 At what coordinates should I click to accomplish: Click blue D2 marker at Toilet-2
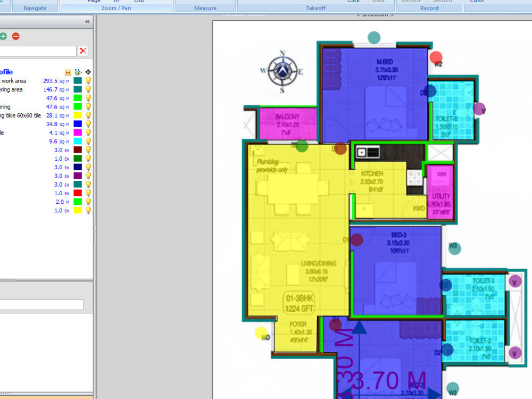447,350
